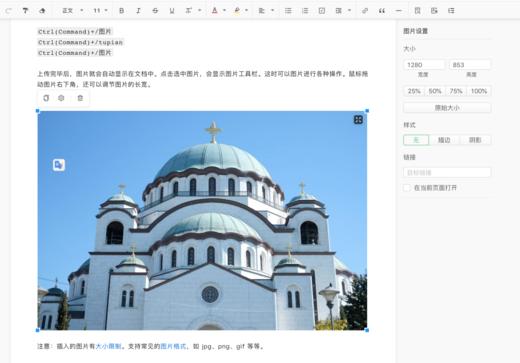
Task: Click the 目标链接 link input field
Action: click(x=447, y=172)
